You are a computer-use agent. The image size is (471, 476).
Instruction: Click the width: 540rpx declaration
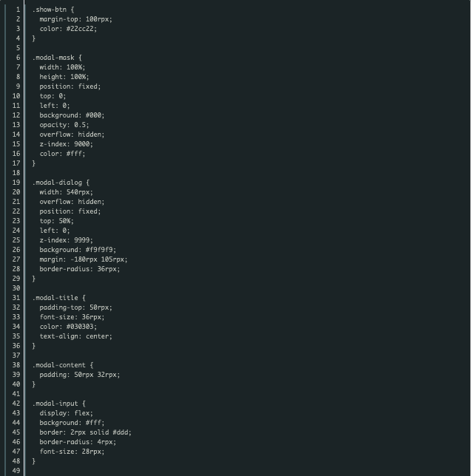pos(67,191)
